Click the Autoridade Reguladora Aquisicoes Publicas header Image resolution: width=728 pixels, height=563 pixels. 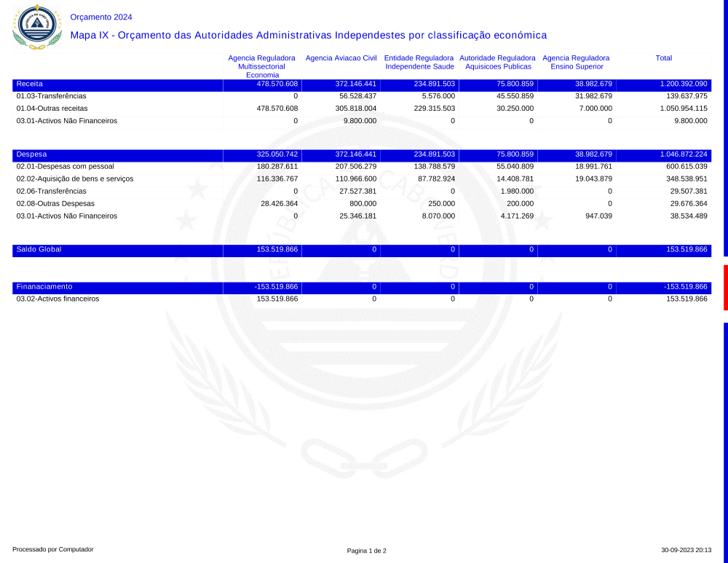[x=497, y=62]
